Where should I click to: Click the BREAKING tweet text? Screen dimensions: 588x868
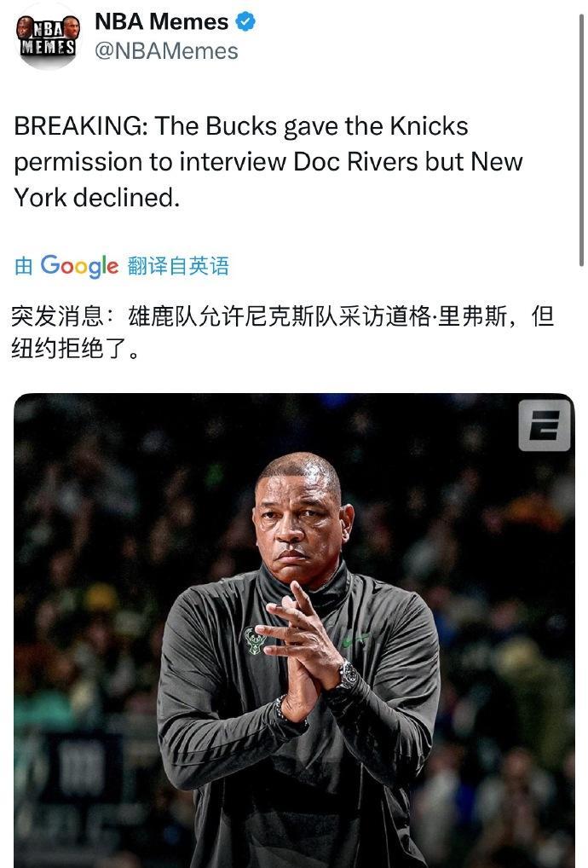pyautogui.click(x=268, y=162)
